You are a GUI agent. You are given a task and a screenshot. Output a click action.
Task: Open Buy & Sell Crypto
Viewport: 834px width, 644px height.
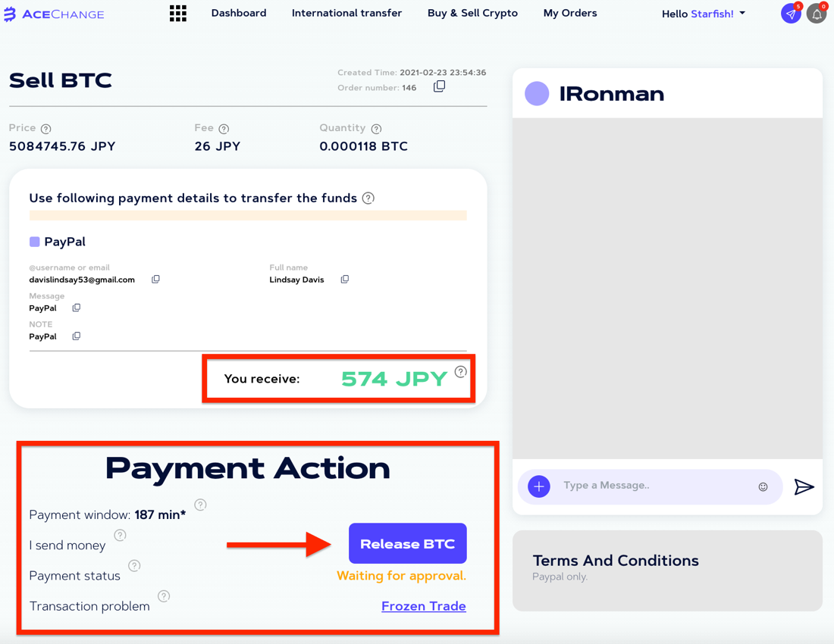coord(472,13)
